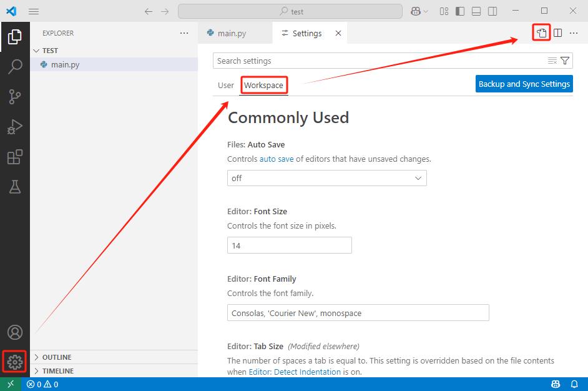Open editor More Actions ellipsis
The width and height of the screenshot is (588, 391).
coord(574,33)
